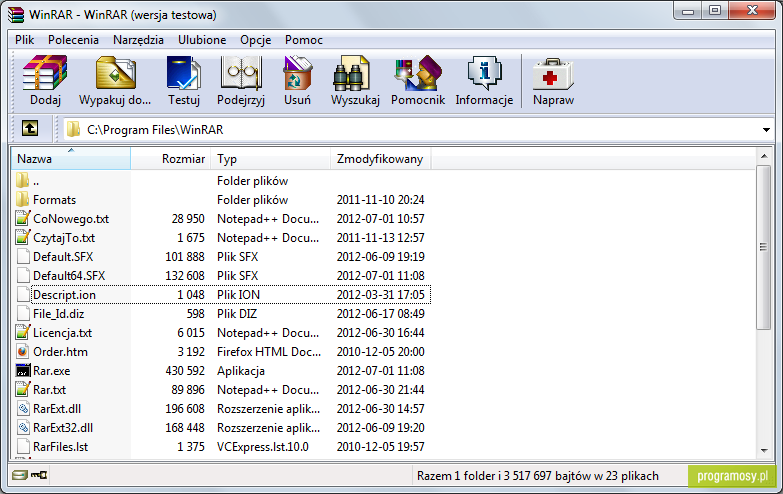Click the CoNowego.txt notepad icon

tap(23, 218)
